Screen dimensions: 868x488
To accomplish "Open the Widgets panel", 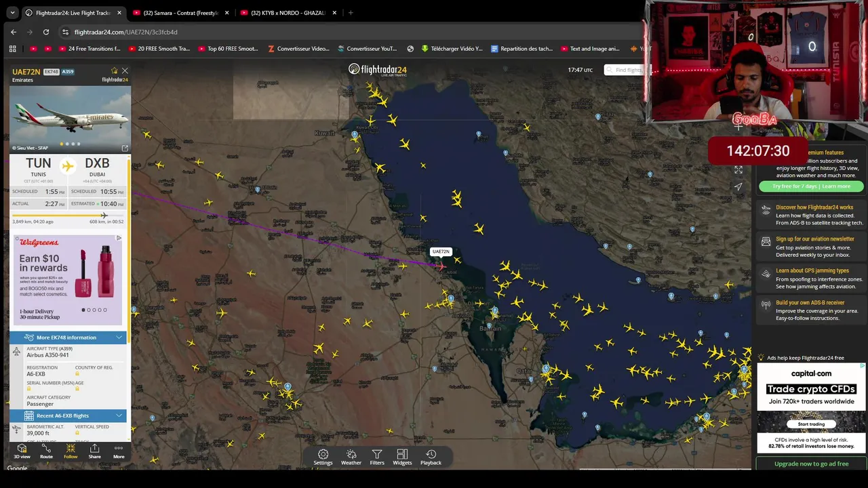I will coord(402,457).
